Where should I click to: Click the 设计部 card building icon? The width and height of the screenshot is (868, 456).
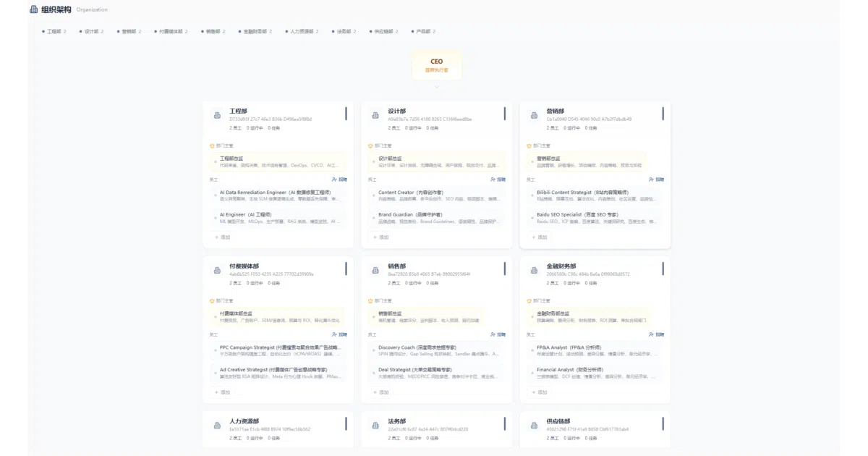[x=375, y=115]
